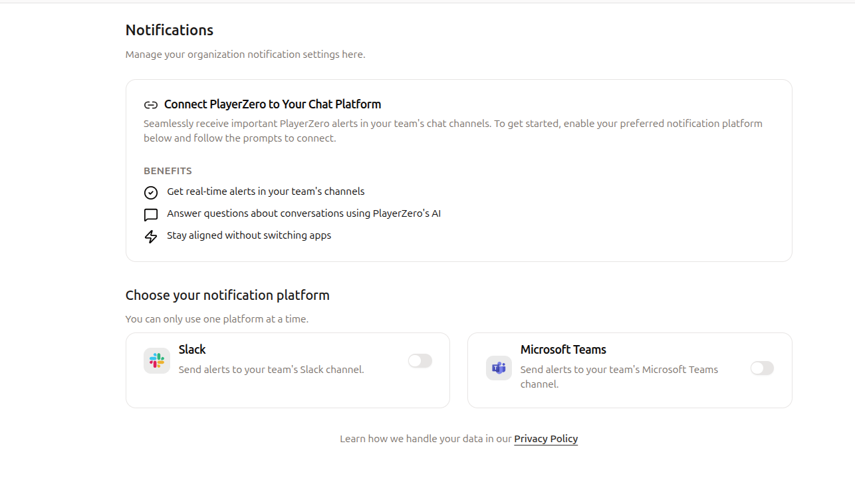
Task: Click the Notifications page heading
Action: click(x=169, y=30)
